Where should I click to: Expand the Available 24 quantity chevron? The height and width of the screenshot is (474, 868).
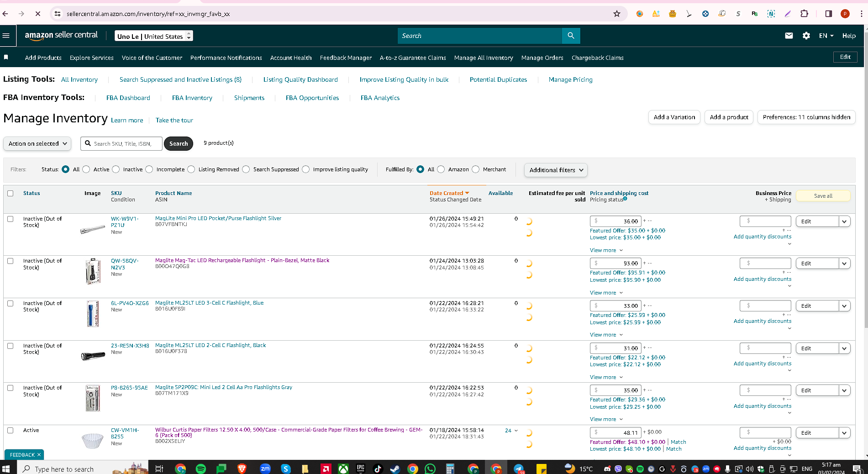[516, 431]
